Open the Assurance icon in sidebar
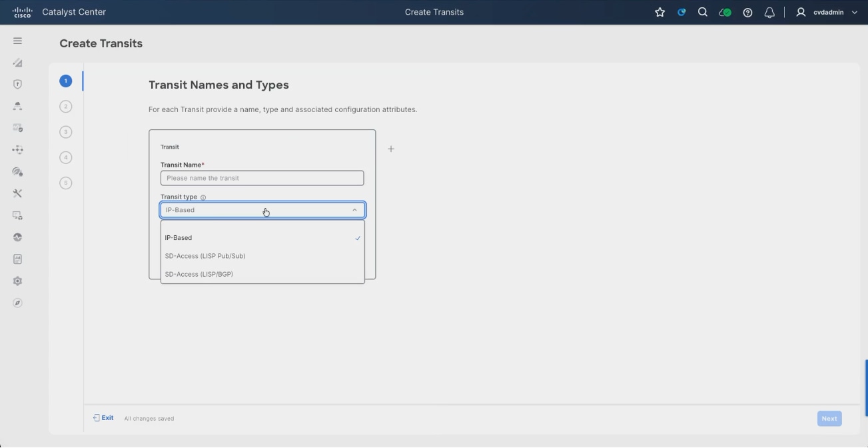 point(17,128)
